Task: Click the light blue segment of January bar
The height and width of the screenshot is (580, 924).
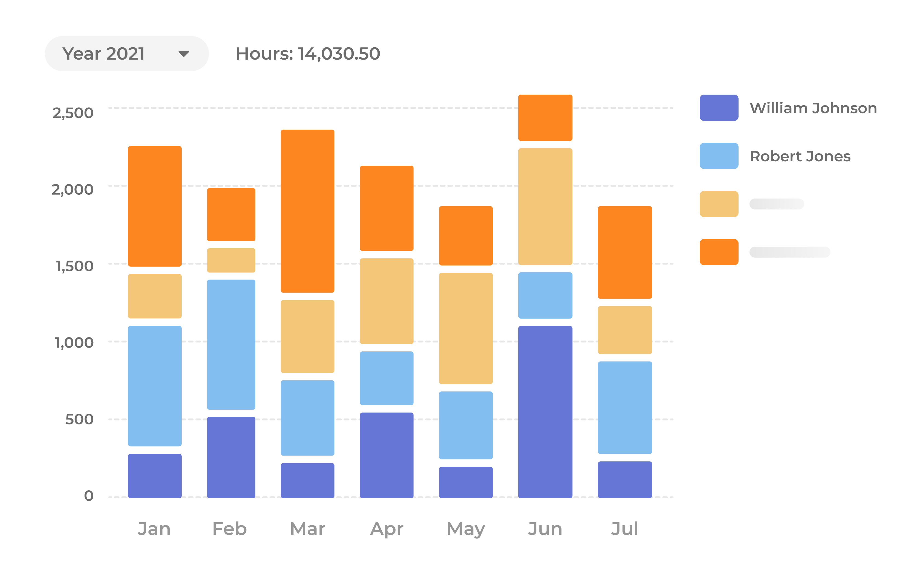Action: (155, 386)
